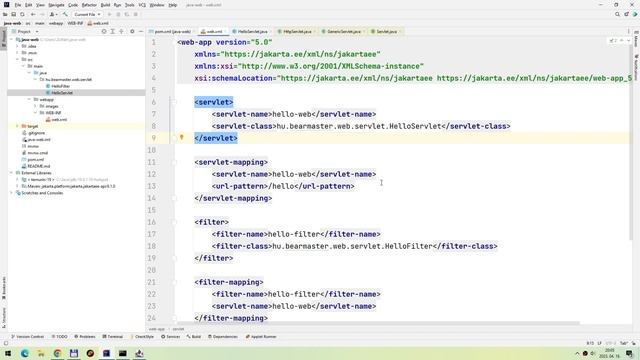Toggle fold marker beside filter-mapping on line 21

point(174,282)
